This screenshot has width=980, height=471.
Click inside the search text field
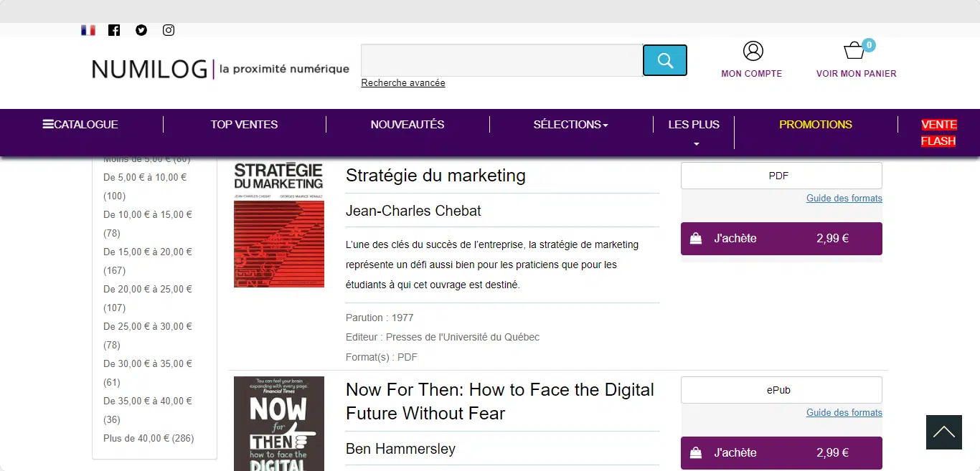tap(501, 60)
